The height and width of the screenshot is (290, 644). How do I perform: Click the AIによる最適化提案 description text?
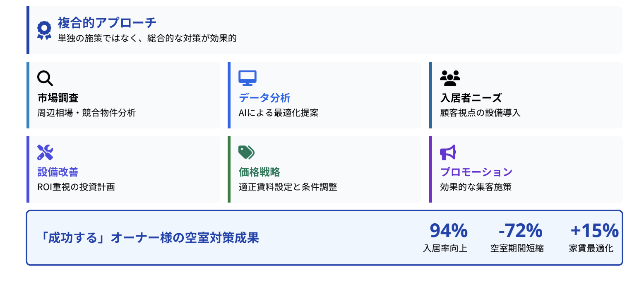(279, 113)
